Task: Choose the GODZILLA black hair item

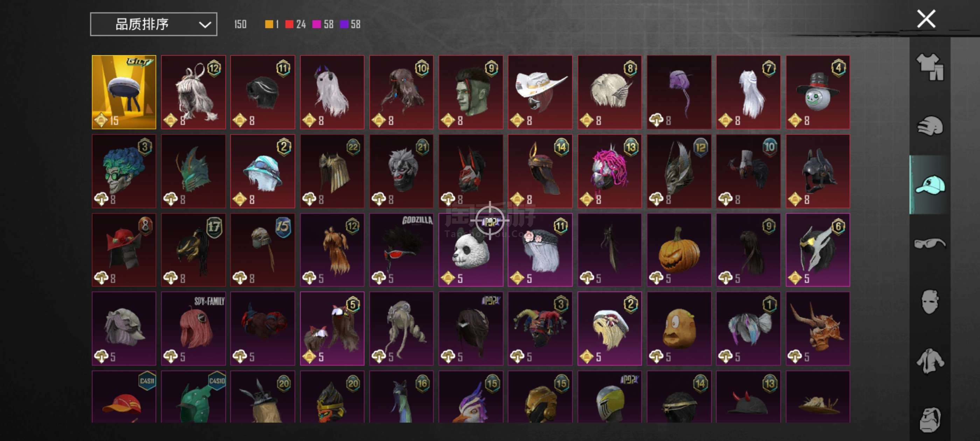Action: [x=401, y=250]
